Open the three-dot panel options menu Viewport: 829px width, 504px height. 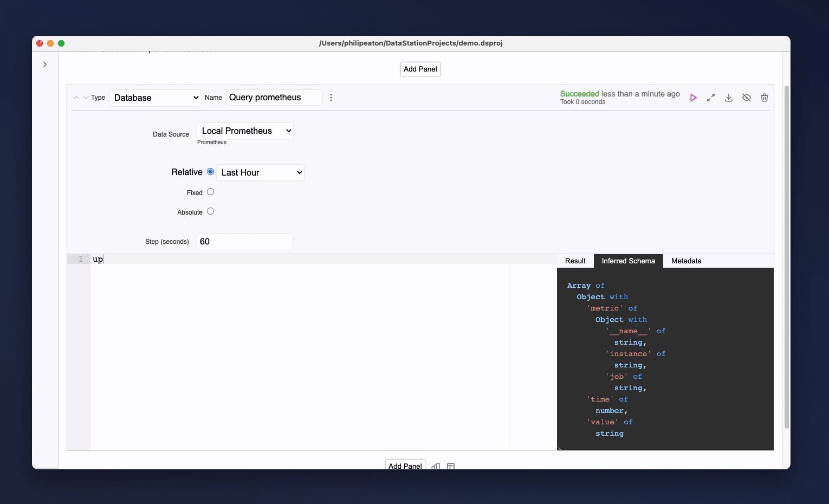pyautogui.click(x=331, y=98)
